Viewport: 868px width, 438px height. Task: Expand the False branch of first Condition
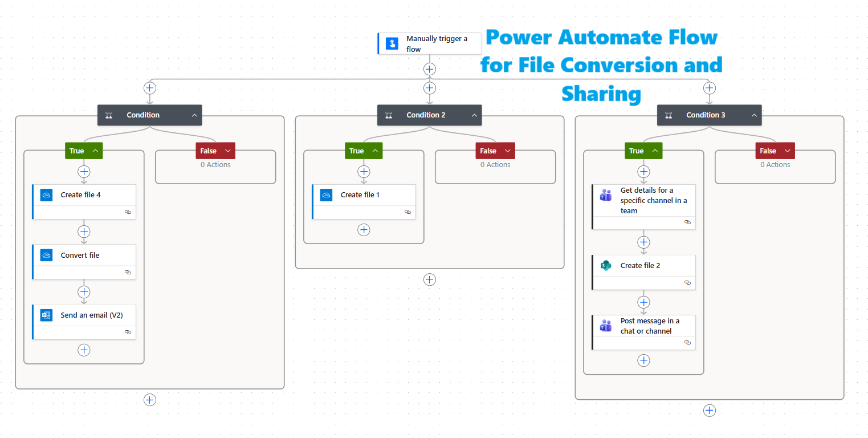point(228,151)
